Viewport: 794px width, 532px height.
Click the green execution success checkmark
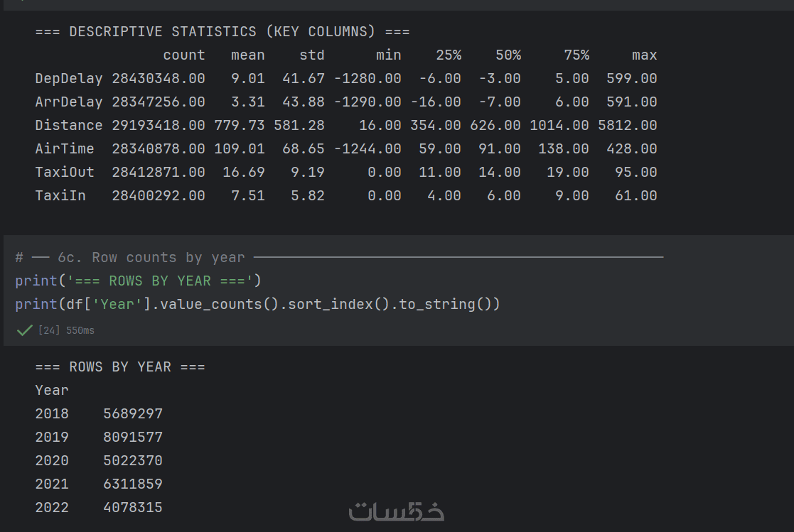point(24,330)
